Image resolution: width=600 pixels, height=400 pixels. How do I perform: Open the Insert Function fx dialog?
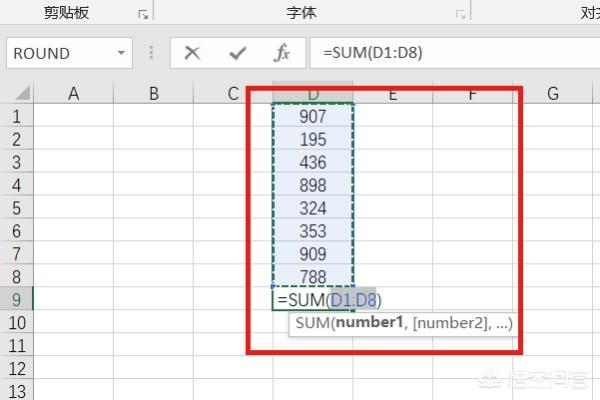282,53
